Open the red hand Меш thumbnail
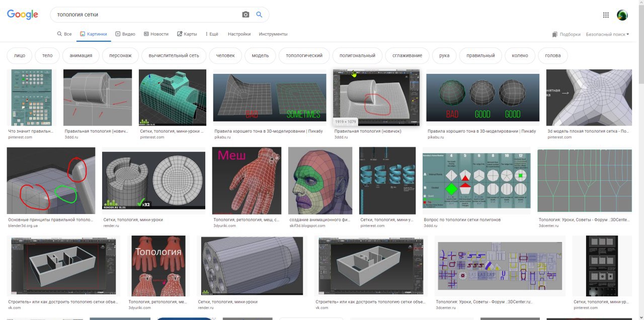The width and height of the screenshot is (644, 320). coord(247,180)
